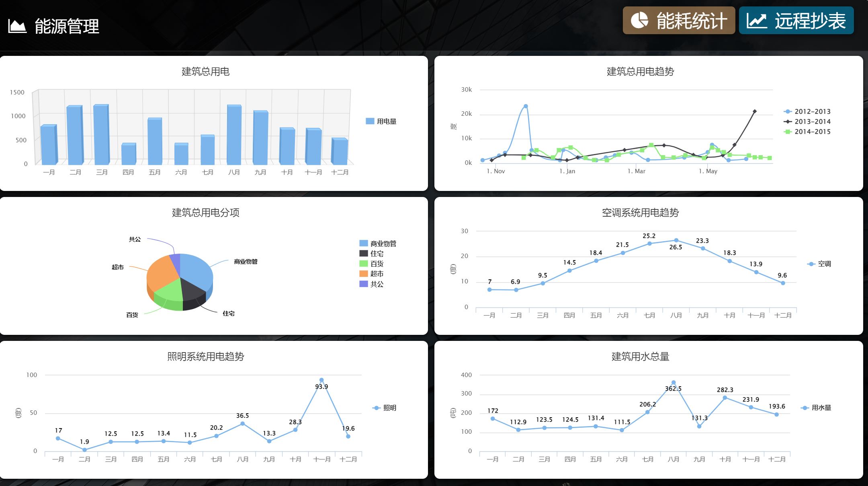Hide the 2013-2014 series via legend
Screen dimensions: 868x486
[x=812, y=121]
